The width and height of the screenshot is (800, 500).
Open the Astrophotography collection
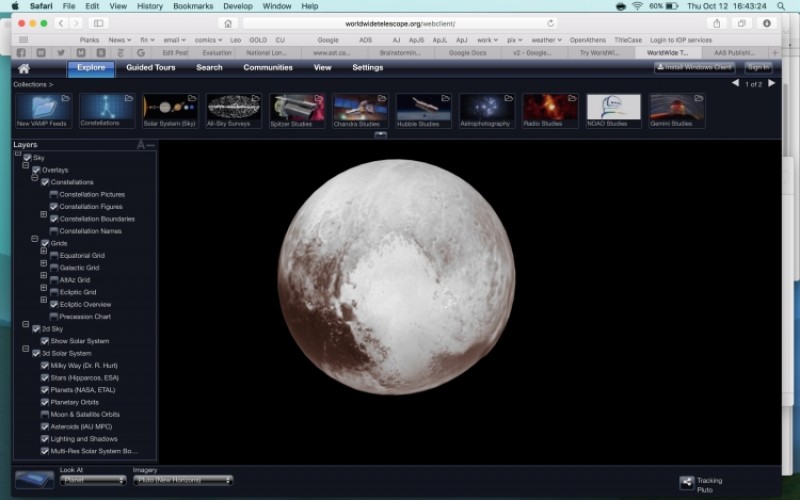[x=487, y=111]
